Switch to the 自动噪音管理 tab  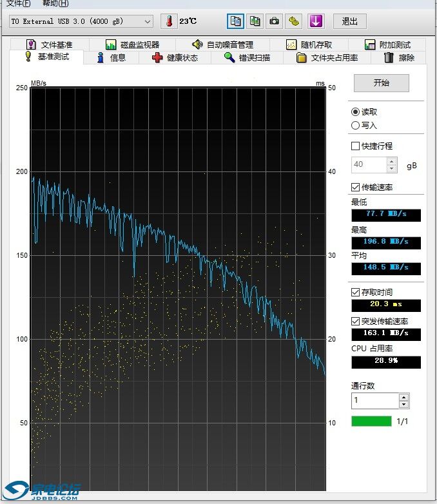click(222, 44)
